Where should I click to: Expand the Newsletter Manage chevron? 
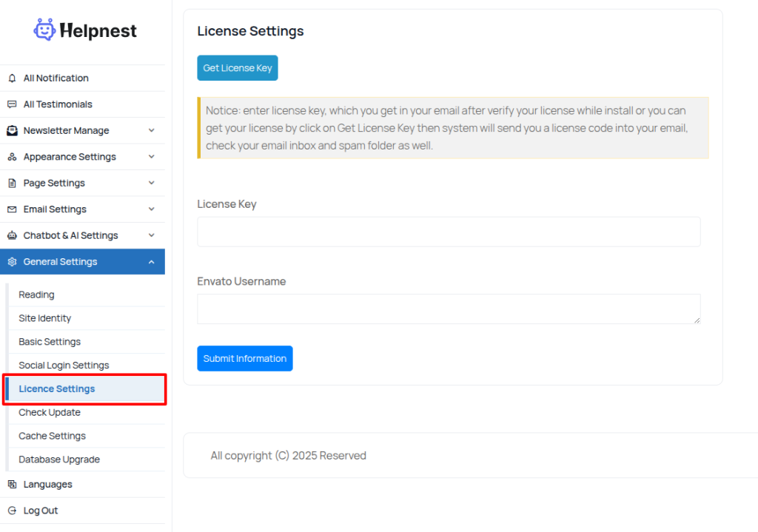tap(151, 131)
